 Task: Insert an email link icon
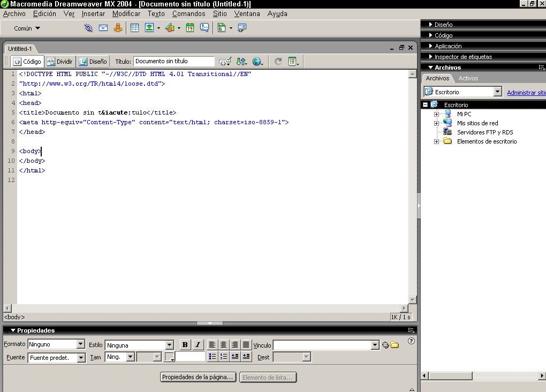tap(103, 28)
